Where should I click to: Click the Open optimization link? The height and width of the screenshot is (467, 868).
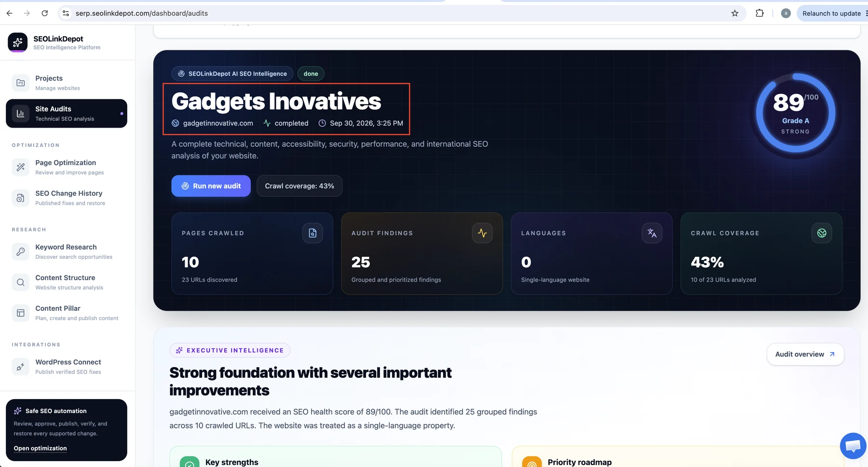coord(41,448)
